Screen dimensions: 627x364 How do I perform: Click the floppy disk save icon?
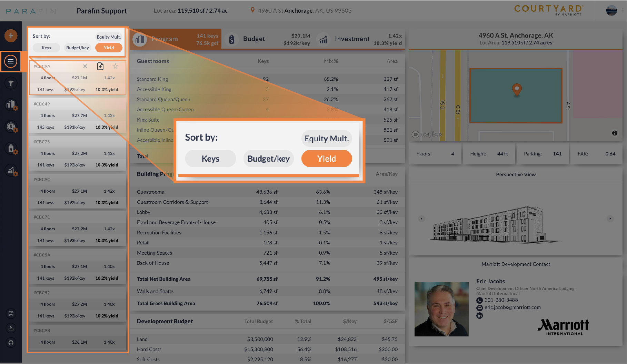(x=11, y=314)
